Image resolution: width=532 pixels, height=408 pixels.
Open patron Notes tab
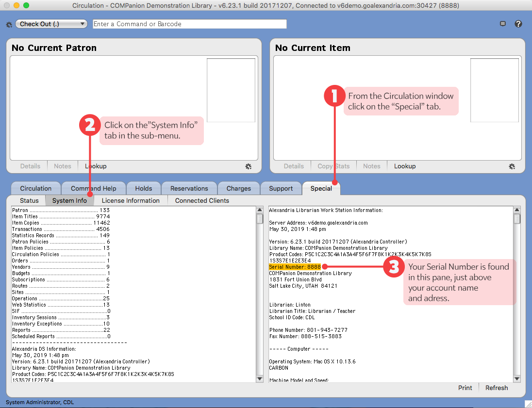click(x=63, y=166)
